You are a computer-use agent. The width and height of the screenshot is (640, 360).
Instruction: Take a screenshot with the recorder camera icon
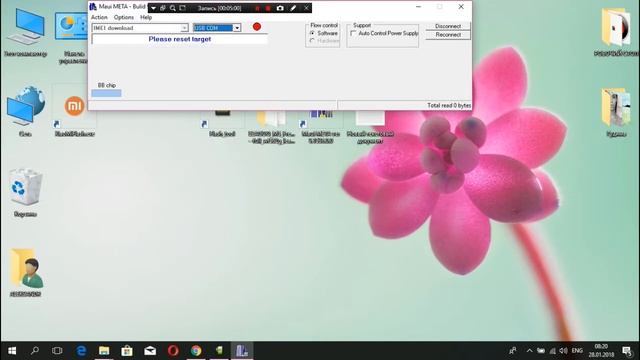[x=280, y=8]
